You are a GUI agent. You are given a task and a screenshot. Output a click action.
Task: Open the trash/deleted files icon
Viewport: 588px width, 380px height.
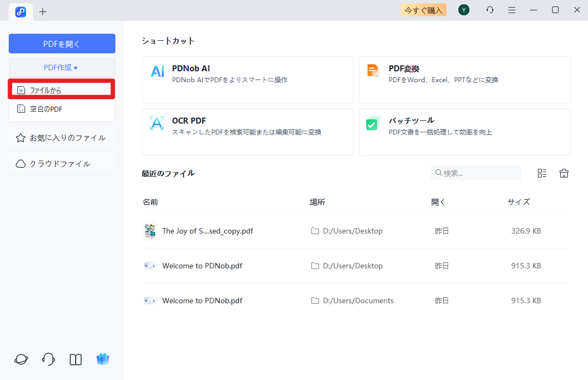[564, 173]
